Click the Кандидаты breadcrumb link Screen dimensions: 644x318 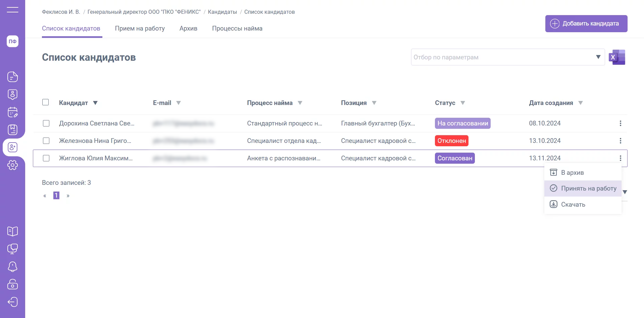(222, 12)
